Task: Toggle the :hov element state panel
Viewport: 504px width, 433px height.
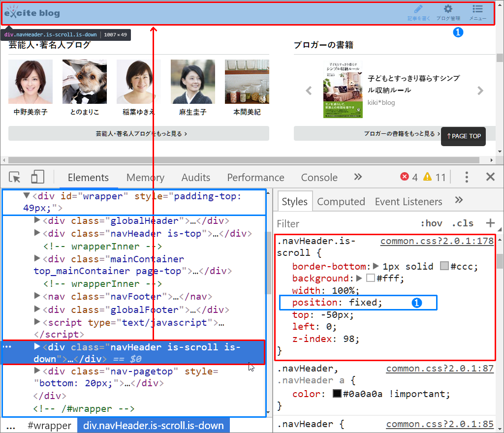Action: click(432, 223)
